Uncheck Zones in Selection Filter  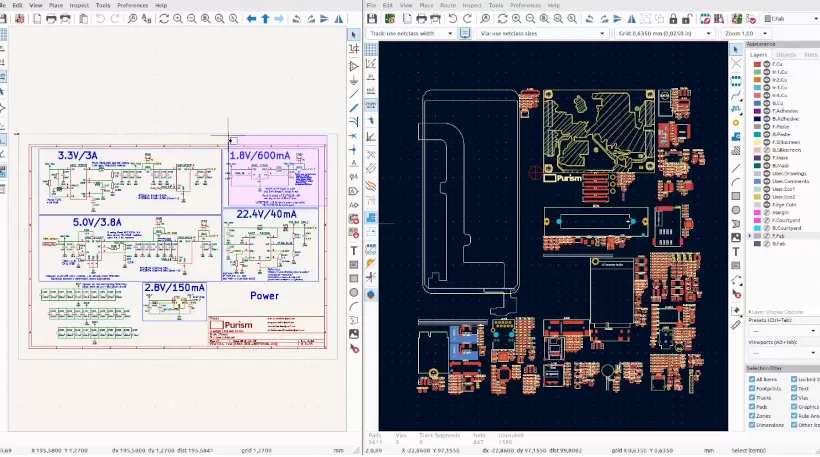click(752, 416)
